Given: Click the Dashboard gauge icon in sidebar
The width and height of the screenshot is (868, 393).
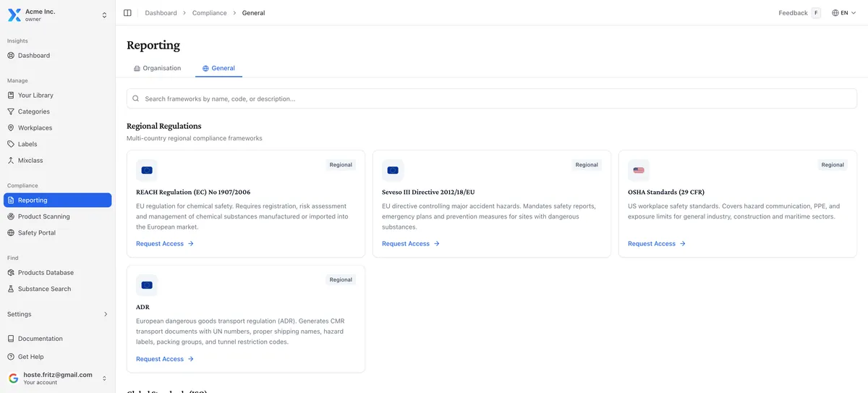Looking at the screenshot, I should coord(11,56).
